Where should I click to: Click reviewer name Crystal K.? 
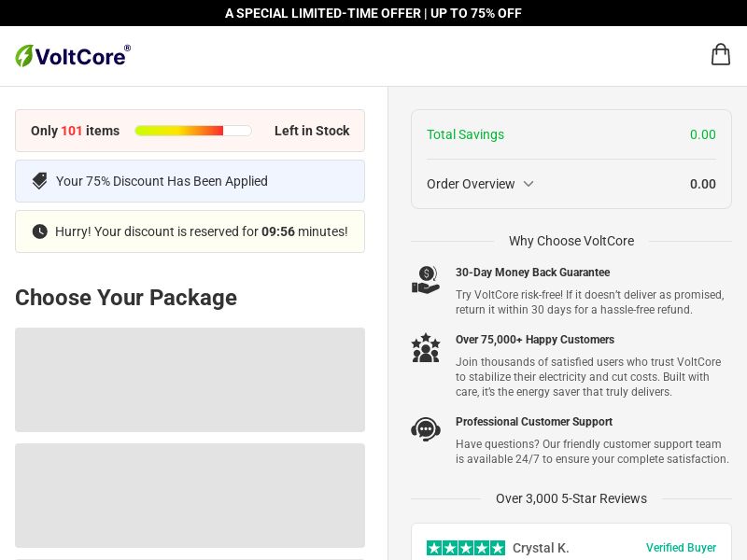click(541, 548)
